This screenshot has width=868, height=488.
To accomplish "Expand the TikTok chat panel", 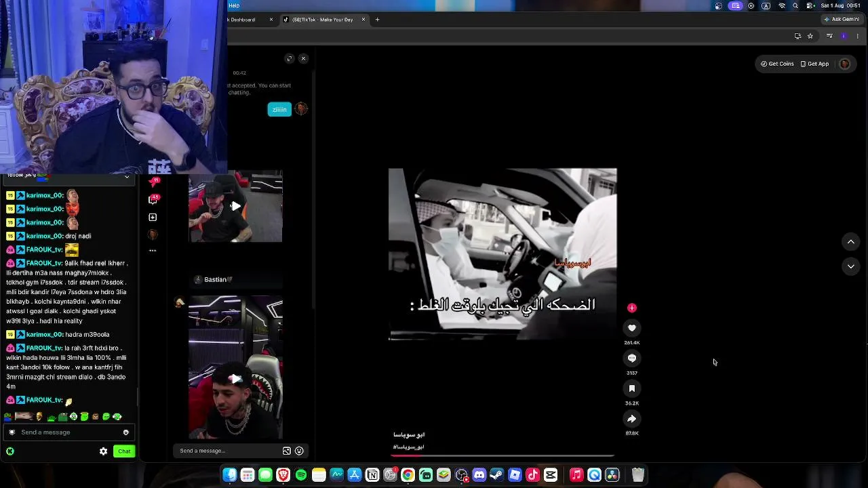I will tap(290, 58).
